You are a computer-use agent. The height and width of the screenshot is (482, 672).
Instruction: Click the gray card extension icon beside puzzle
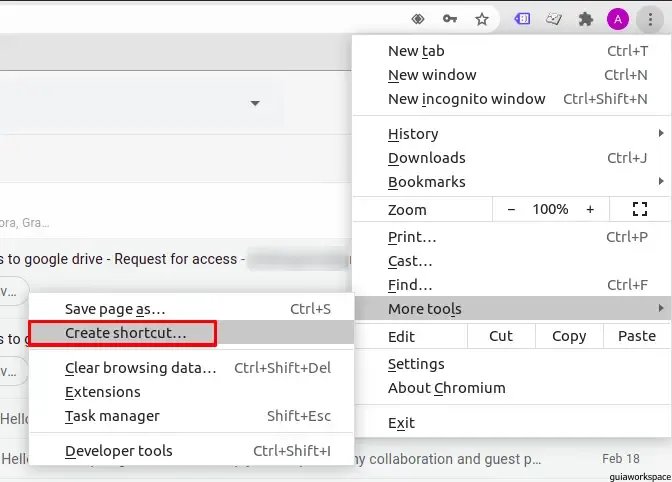[553, 19]
